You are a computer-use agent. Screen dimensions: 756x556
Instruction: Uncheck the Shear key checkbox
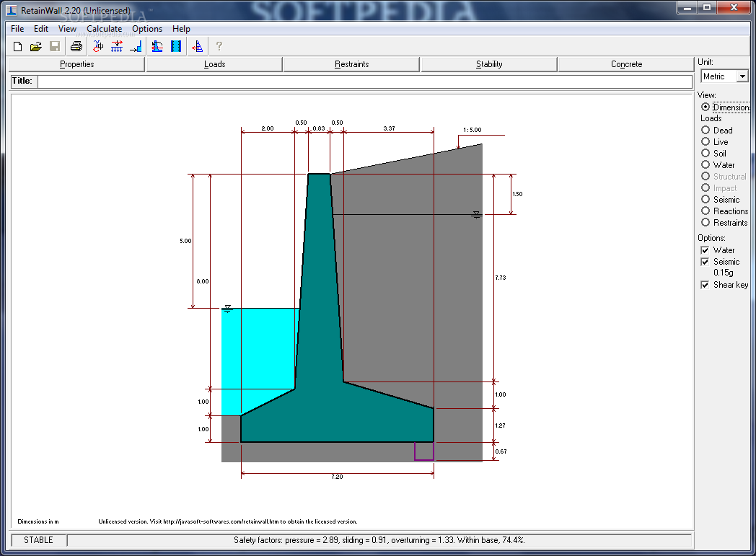coord(705,285)
